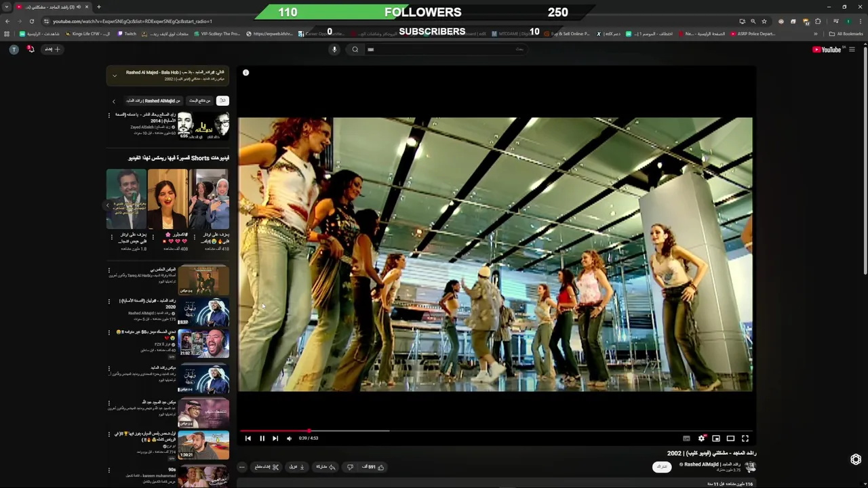Open options for the 418 thousand views Short
The image size is (868, 488).
tap(194, 237)
